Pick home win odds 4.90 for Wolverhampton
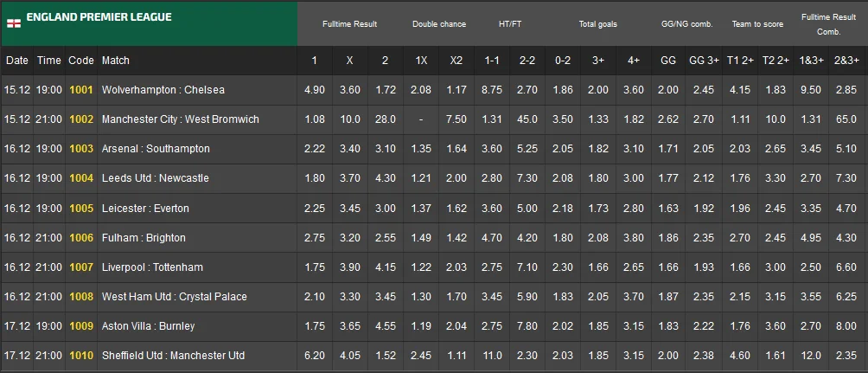Image resolution: width=868 pixels, height=373 pixels. click(x=314, y=90)
